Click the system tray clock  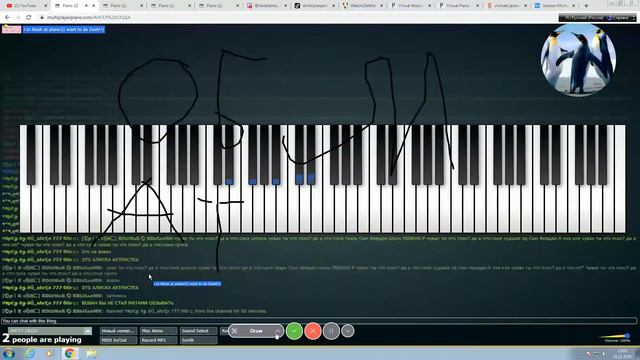[x=622, y=354]
